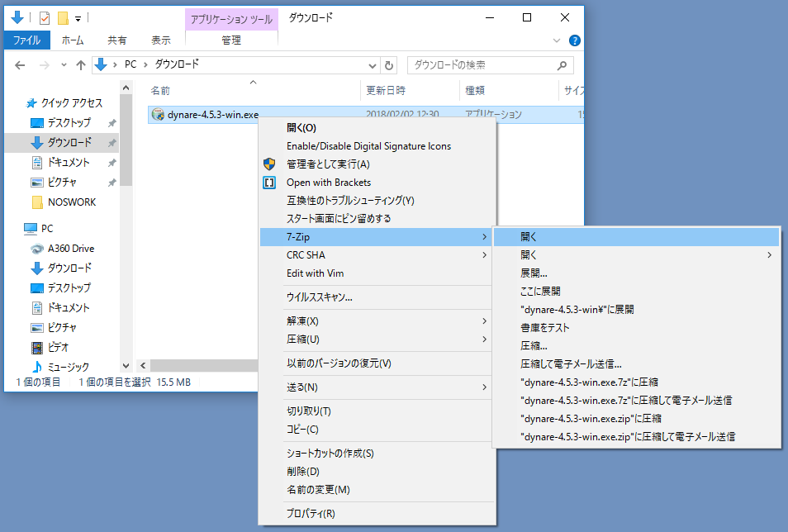Sort by the 更新日時 column header
The width and height of the screenshot is (788, 532).
[386, 91]
